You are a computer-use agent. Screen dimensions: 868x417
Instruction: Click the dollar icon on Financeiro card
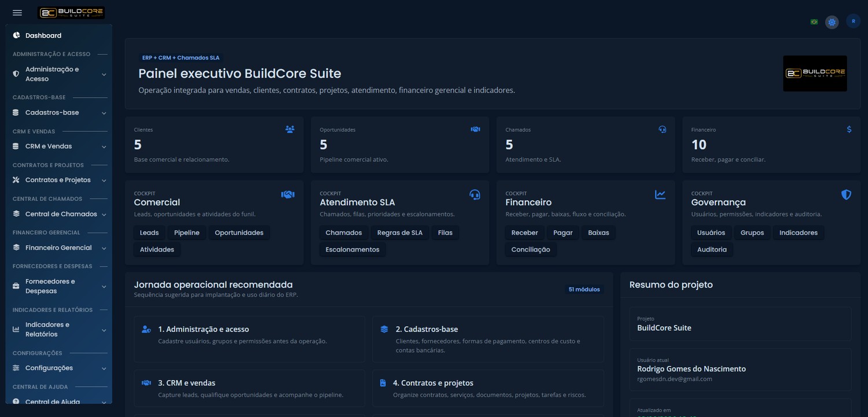(849, 130)
